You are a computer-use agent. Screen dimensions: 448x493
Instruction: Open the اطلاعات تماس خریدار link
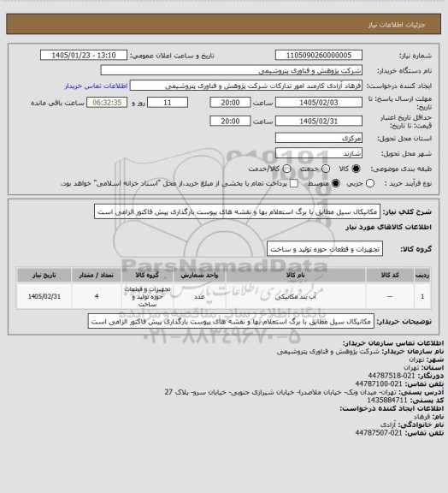click(x=96, y=86)
